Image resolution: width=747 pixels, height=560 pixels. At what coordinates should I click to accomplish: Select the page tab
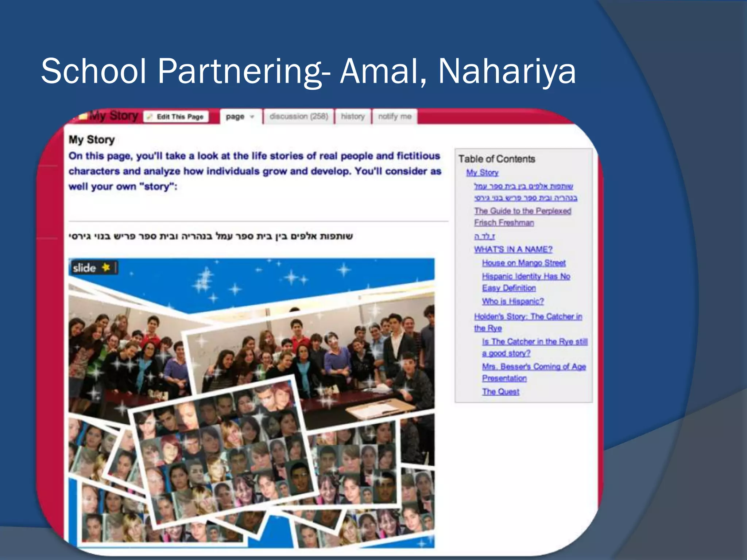(240, 117)
